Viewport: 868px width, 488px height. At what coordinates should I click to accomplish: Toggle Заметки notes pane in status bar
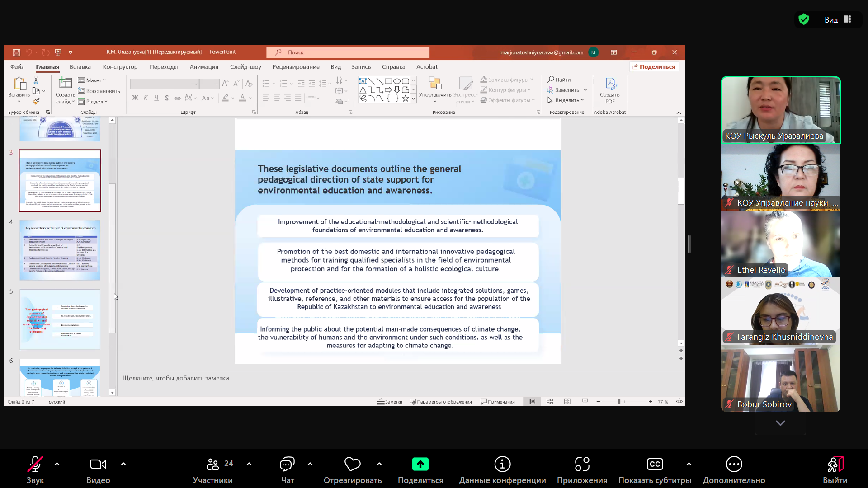point(390,402)
